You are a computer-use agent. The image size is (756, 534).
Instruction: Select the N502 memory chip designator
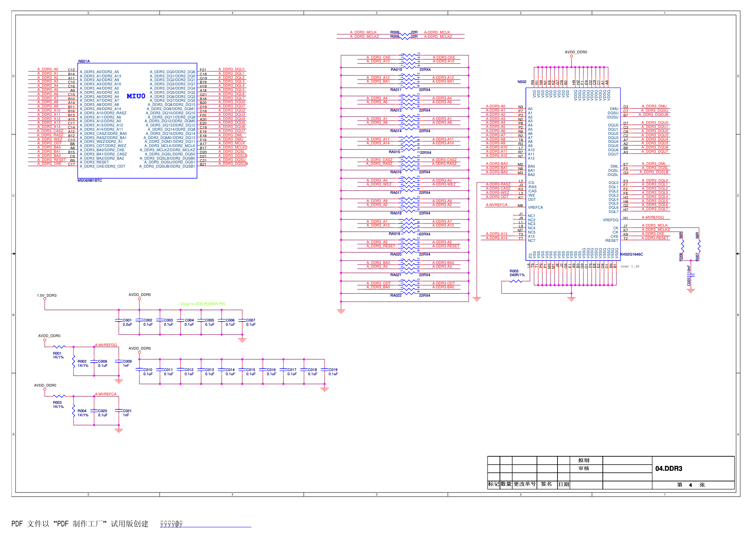click(522, 82)
